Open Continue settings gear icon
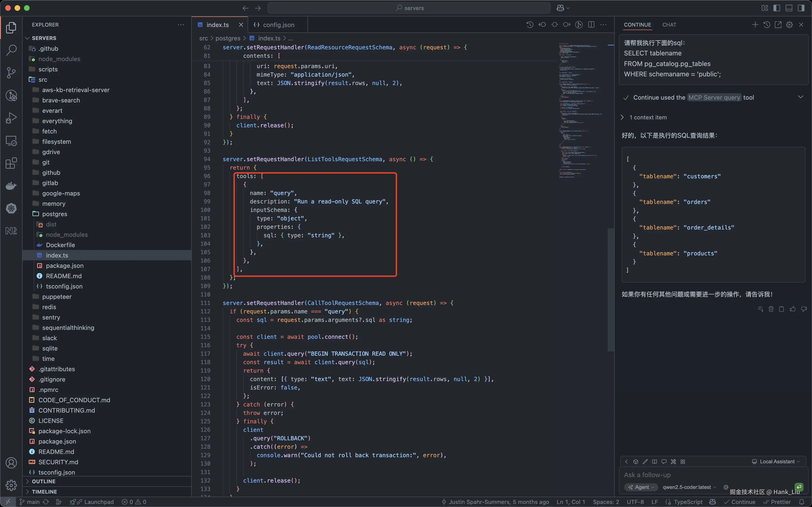812x507 pixels. 789,25
